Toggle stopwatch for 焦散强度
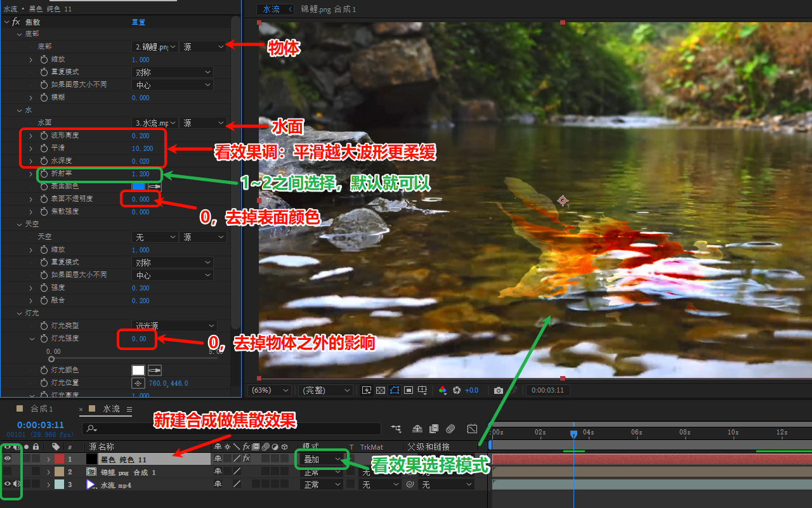This screenshot has width=812, height=508. tap(44, 212)
